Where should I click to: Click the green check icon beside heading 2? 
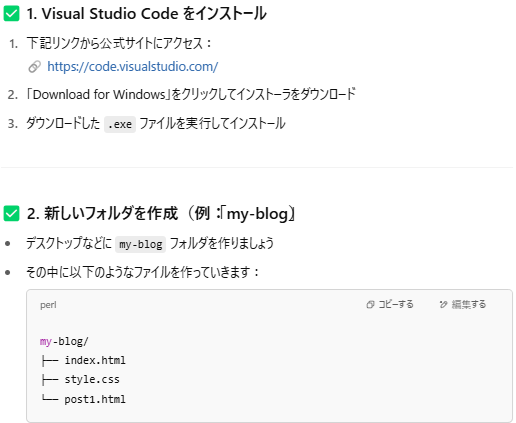click(x=11, y=213)
